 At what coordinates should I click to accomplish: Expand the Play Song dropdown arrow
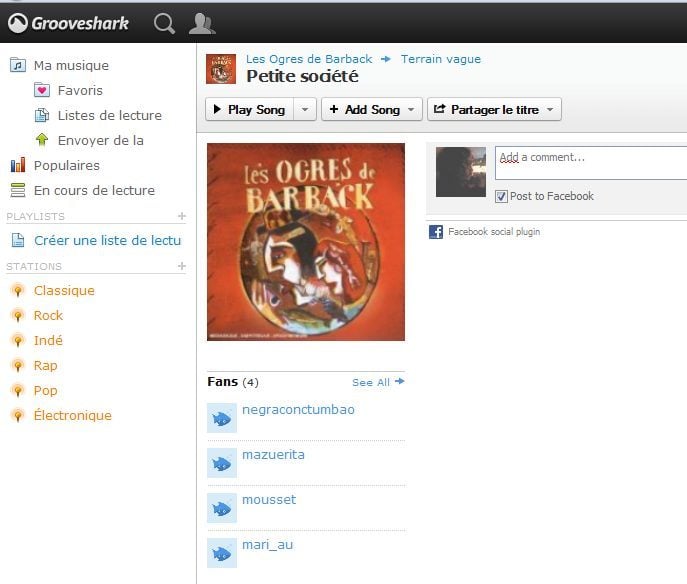coord(305,109)
